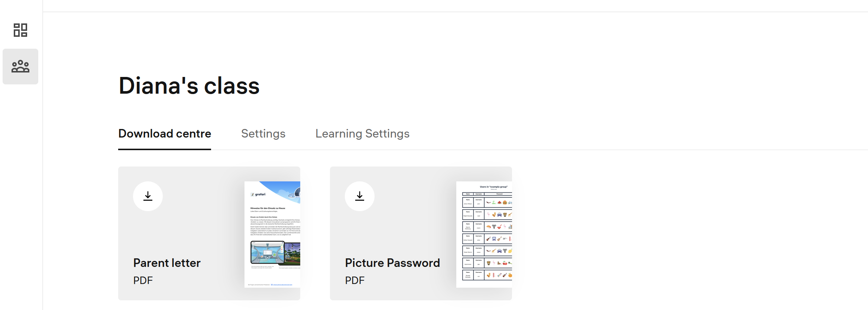Click the "Picture Password" card title
This screenshot has height=310, width=868.
[x=392, y=263]
